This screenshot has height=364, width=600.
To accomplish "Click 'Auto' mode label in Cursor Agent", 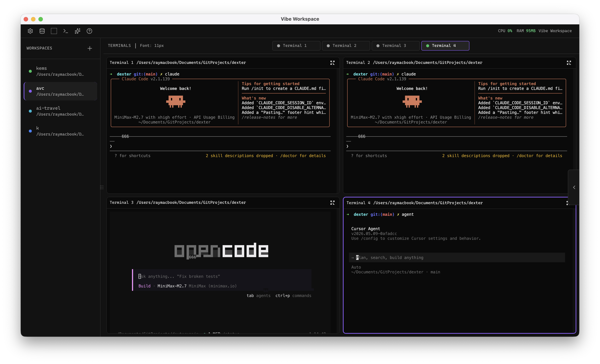I will [356, 267].
